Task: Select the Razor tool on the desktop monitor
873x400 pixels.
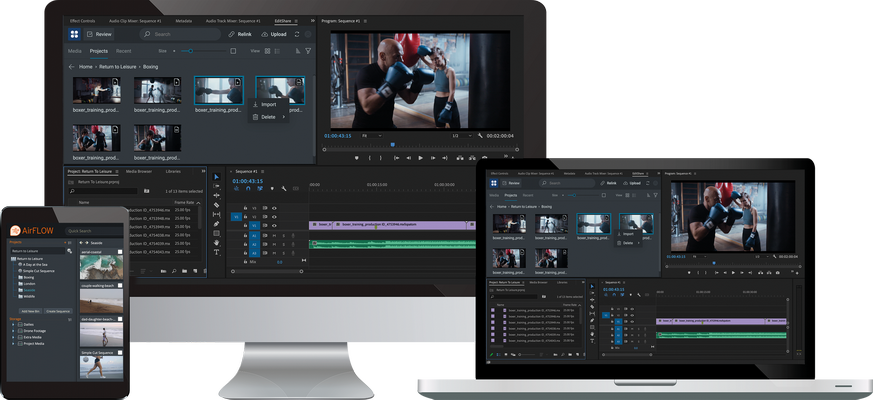Action: (x=217, y=205)
